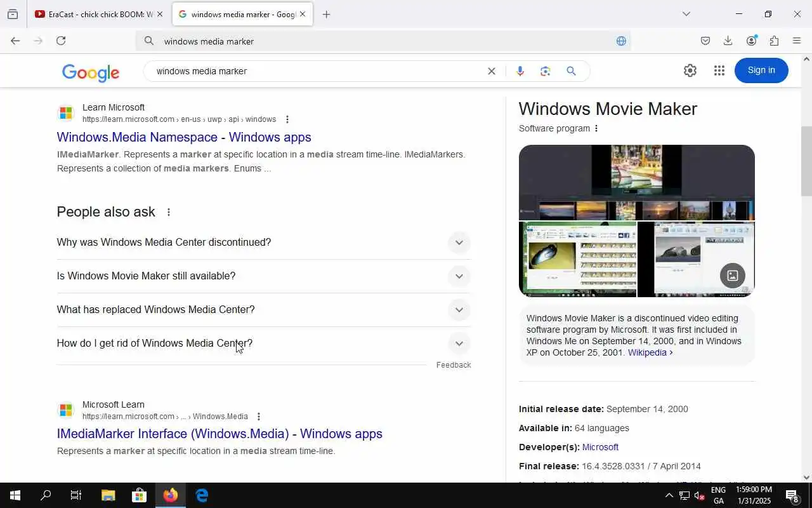Open options for Learn Microsoft result
Screen dimensions: 812x508
[x=287, y=119]
